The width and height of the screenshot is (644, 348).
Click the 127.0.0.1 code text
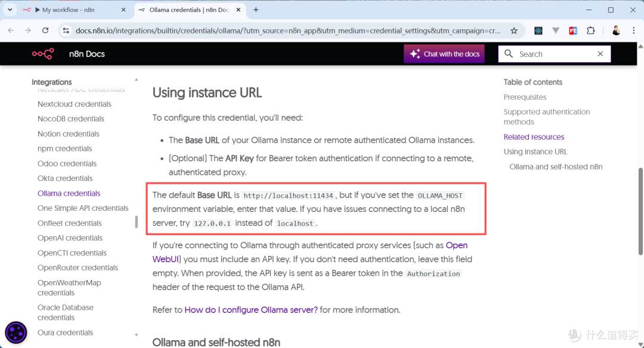pos(212,223)
